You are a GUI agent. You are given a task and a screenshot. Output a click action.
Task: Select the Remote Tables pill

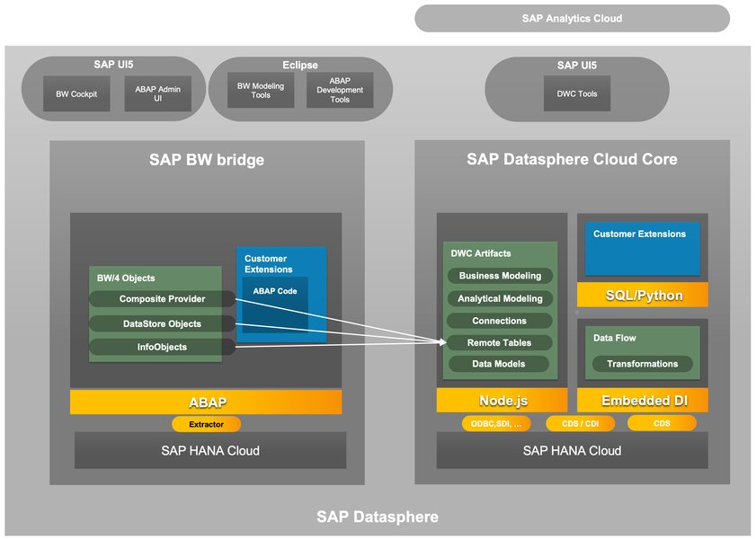(500, 342)
